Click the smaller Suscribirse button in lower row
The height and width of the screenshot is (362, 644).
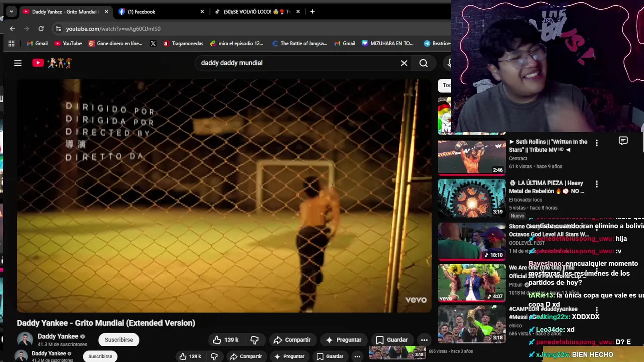point(100,356)
